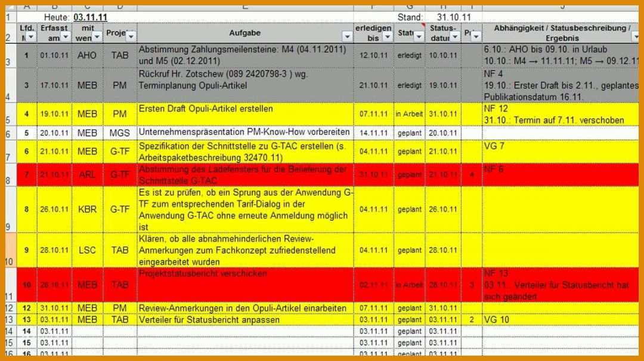Select row header 5

tap(10, 114)
